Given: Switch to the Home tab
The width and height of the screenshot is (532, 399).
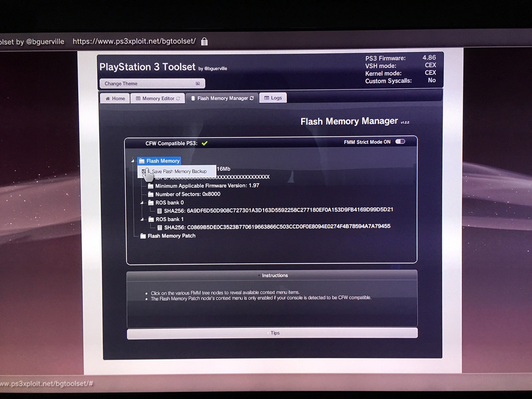Looking at the screenshot, I should click(x=115, y=98).
